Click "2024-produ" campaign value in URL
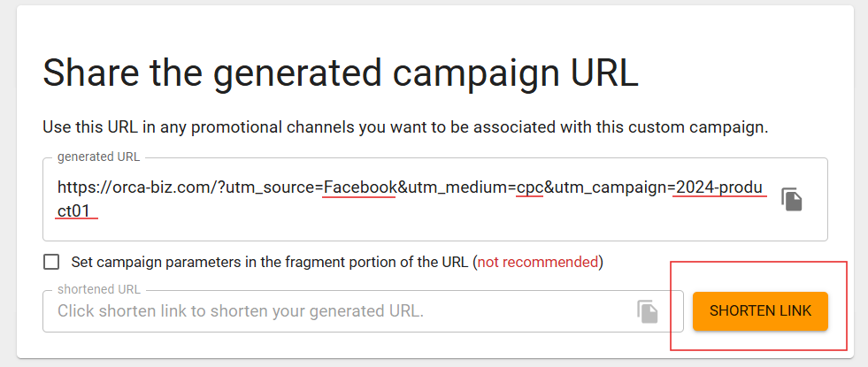Viewport: 868px width, 367px height. pyautogui.click(x=718, y=187)
